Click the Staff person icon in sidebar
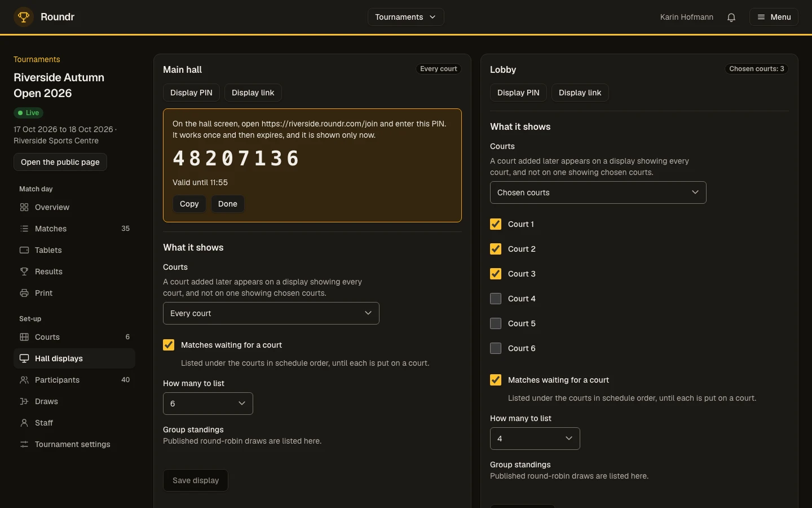 pos(24,423)
